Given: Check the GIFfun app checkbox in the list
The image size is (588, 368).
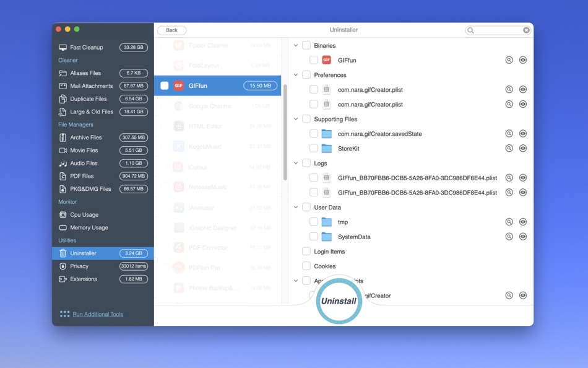Looking at the screenshot, I should pos(164,85).
